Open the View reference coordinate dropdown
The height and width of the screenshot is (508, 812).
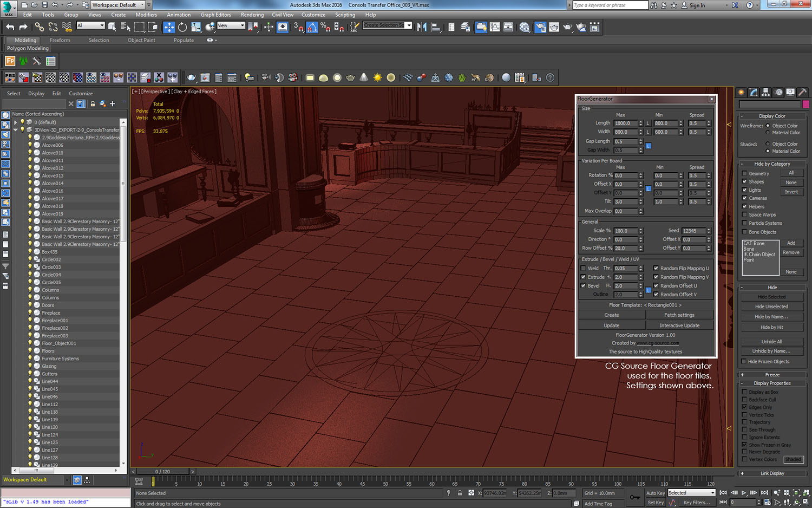coord(231,26)
